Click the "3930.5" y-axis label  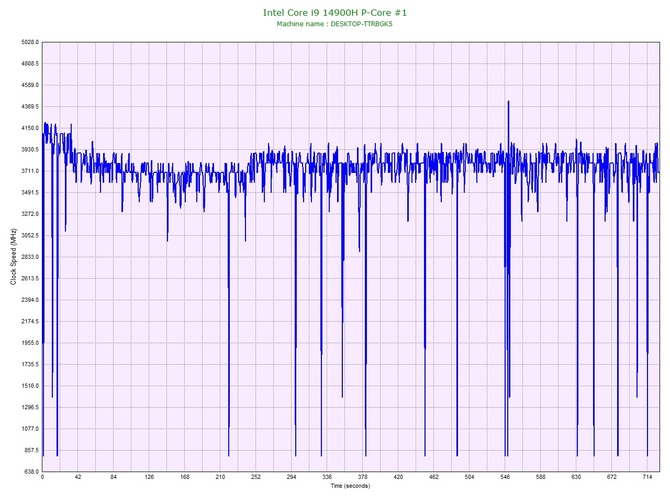30,150
